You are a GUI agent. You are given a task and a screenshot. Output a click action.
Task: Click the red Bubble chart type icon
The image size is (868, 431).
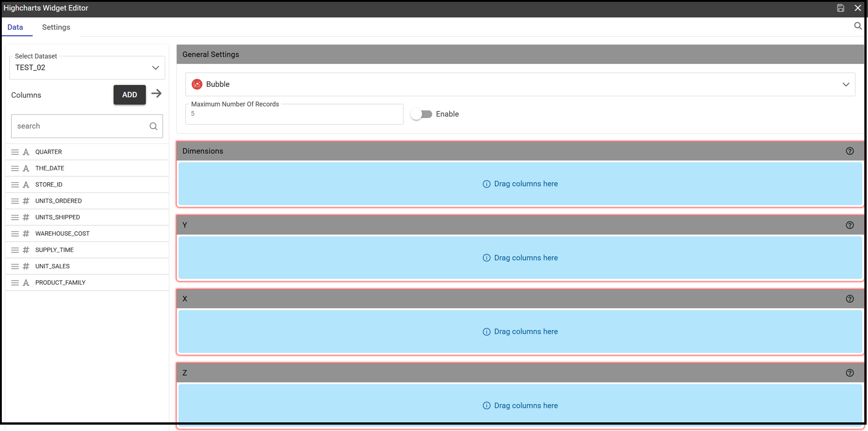point(197,84)
